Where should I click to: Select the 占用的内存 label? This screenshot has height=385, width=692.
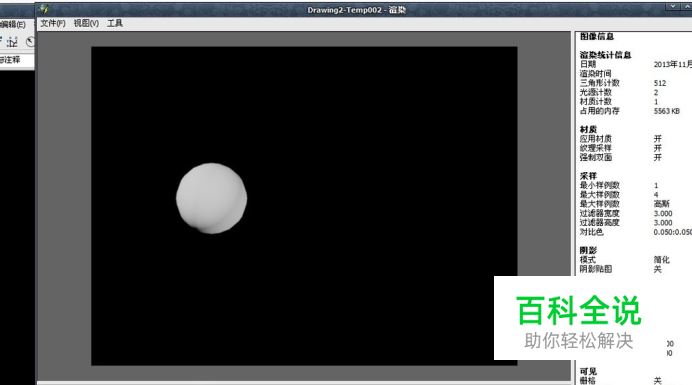[600, 110]
